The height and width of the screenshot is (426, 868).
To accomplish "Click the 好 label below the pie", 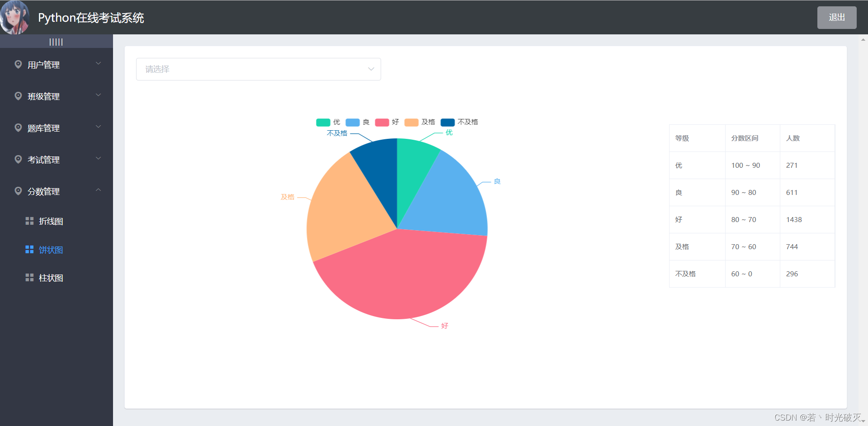I will pyautogui.click(x=444, y=326).
